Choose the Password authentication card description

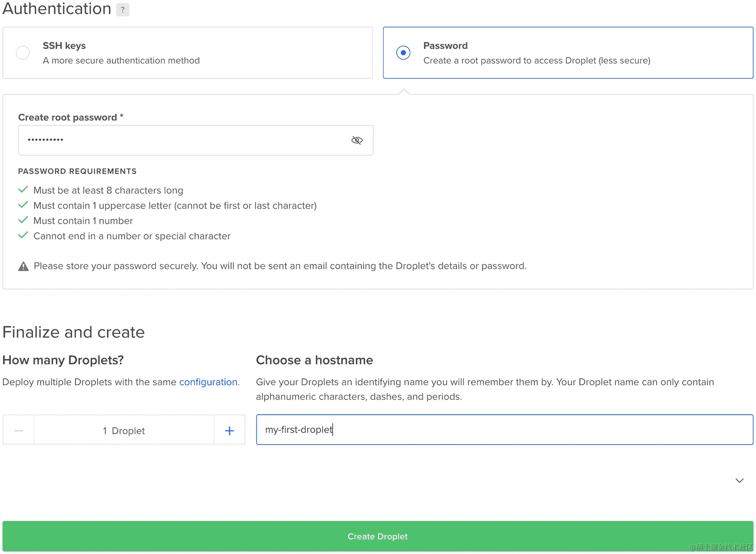(x=536, y=60)
